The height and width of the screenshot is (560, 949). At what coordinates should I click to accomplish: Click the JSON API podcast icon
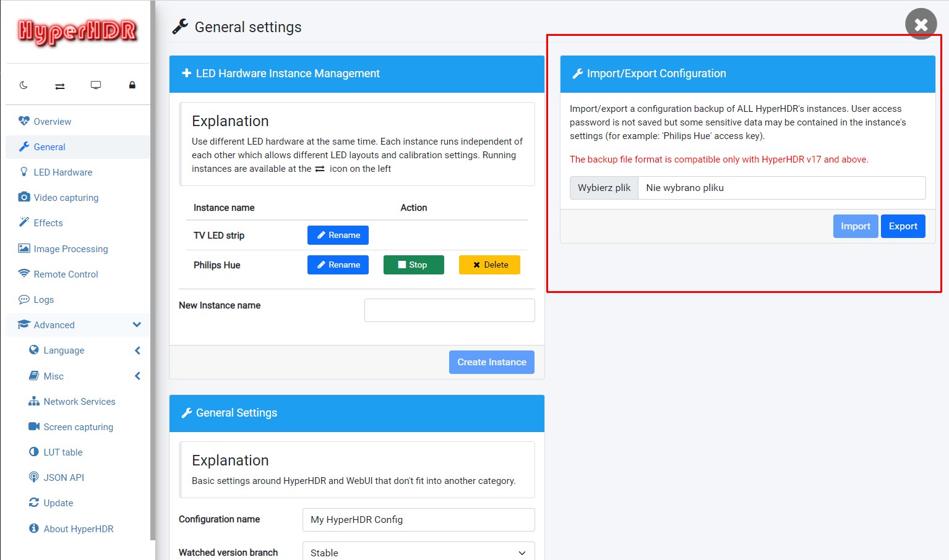pos(34,477)
